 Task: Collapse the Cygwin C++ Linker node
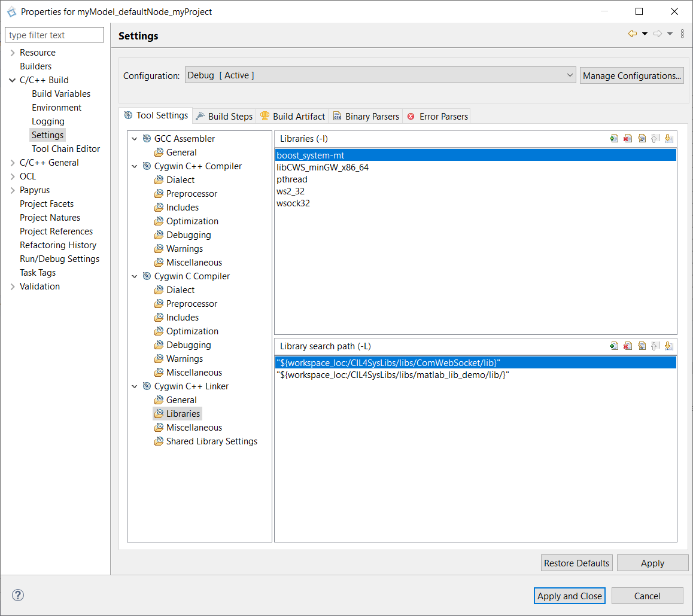(x=135, y=386)
